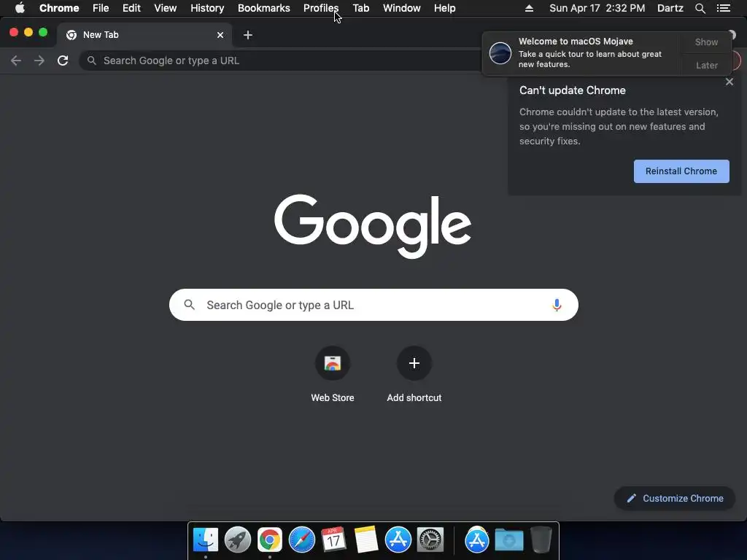Open the Tab menu
Image resolution: width=747 pixels, height=560 pixels.
pyautogui.click(x=360, y=8)
